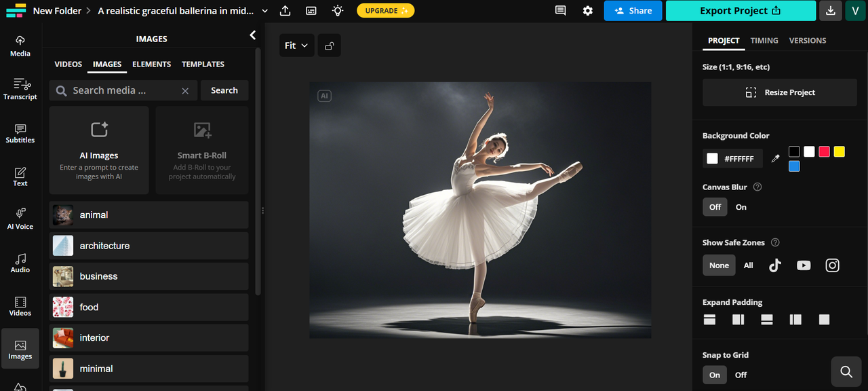Show Instagram safe zone
Screen dimensions: 868x391
(x=832, y=265)
